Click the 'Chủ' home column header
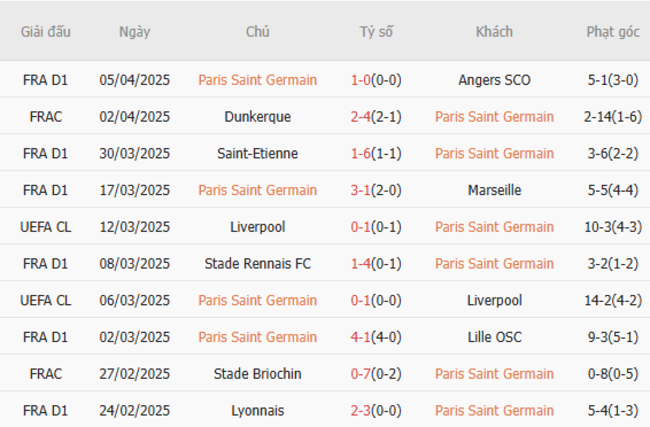650x427 pixels. pyautogui.click(x=258, y=32)
